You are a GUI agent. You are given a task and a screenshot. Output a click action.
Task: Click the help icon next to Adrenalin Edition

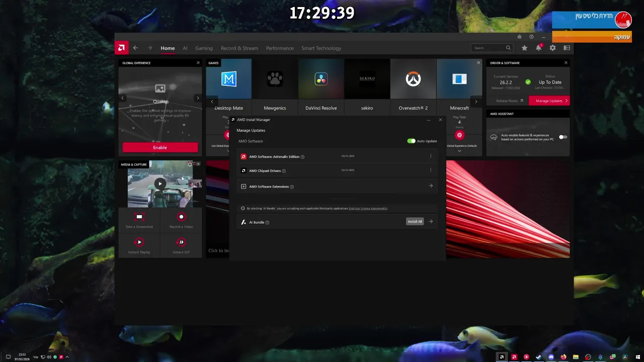(302, 157)
